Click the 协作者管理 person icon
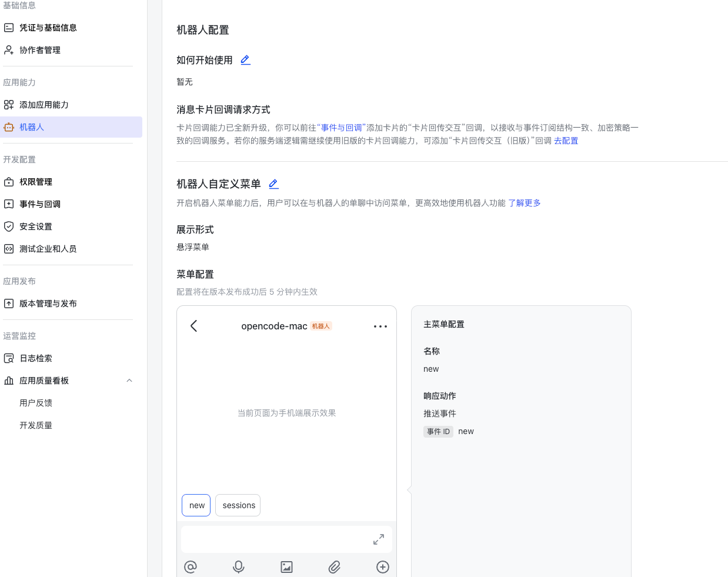728x577 pixels. click(9, 50)
